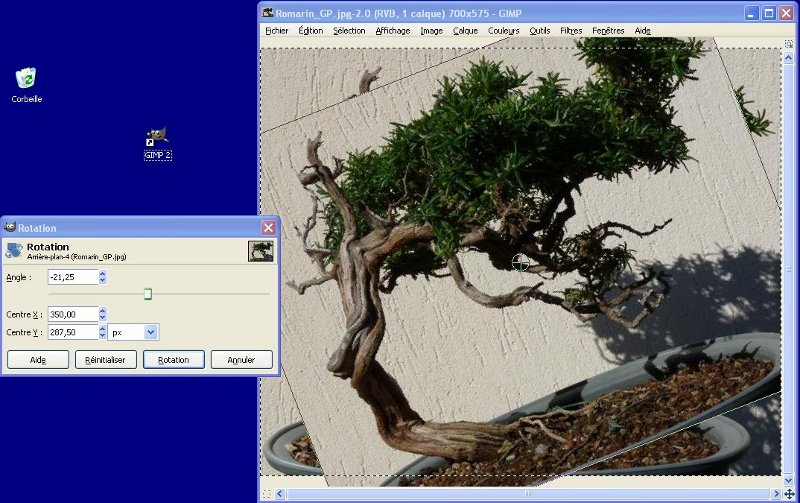The image size is (800, 503).
Task: Click the rotation center crosshair on canvas
Action: pyautogui.click(x=520, y=262)
